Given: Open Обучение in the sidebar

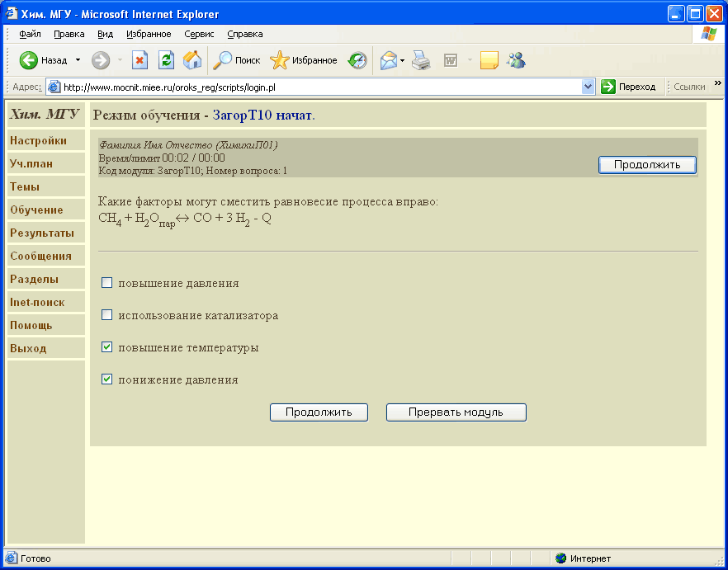Looking at the screenshot, I should [x=46, y=210].
